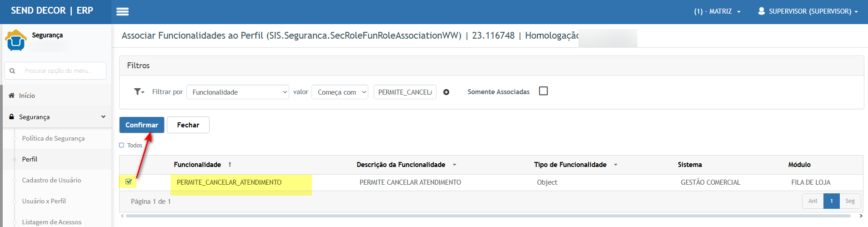Sort by Funcionalidade ascending arrow
The height and width of the screenshot is (227, 868).
click(x=230, y=165)
